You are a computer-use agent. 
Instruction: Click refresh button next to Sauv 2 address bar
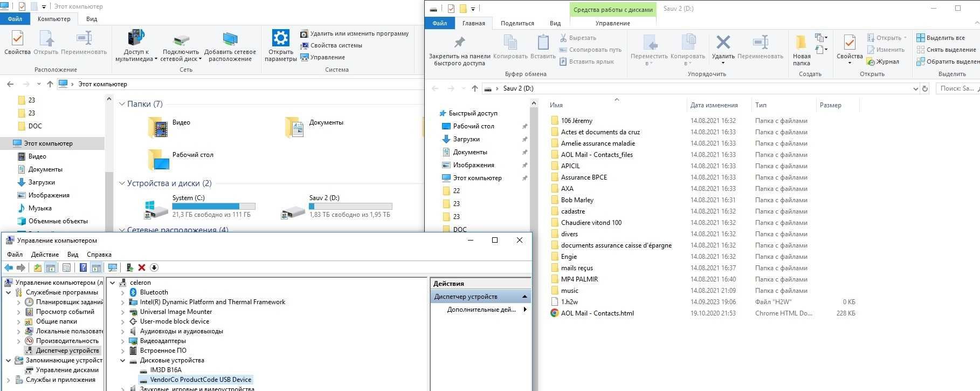point(925,88)
